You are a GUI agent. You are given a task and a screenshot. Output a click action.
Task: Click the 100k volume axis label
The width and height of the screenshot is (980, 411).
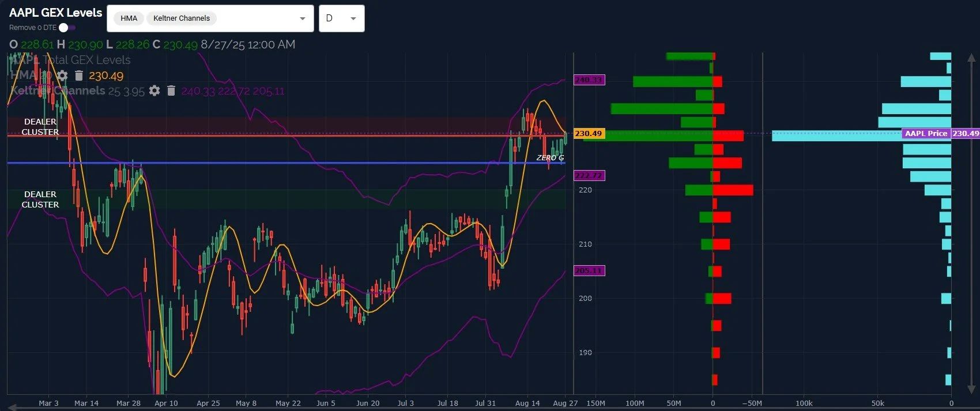point(804,403)
